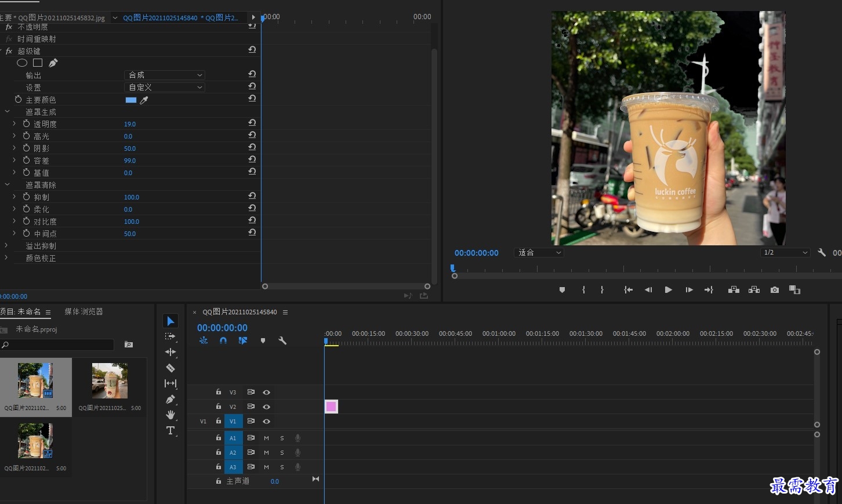Pick free draw bezier mask pen for 超级键
Screen dimensions: 842x504
pyautogui.click(x=53, y=63)
